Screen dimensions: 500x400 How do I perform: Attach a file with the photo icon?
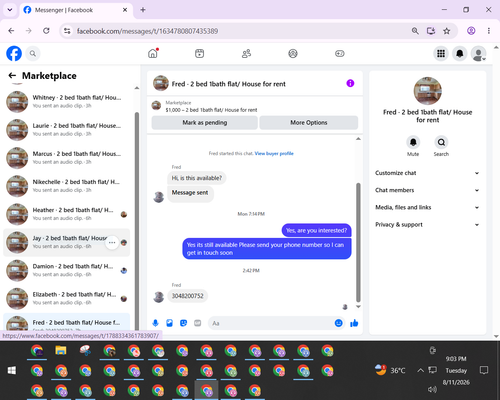click(x=169, y=323)
